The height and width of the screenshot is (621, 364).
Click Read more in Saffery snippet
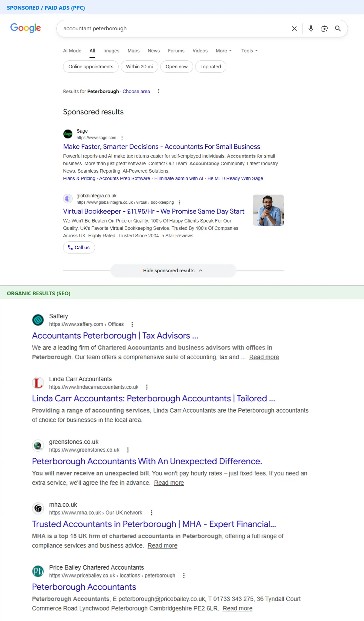pos(264,357)
